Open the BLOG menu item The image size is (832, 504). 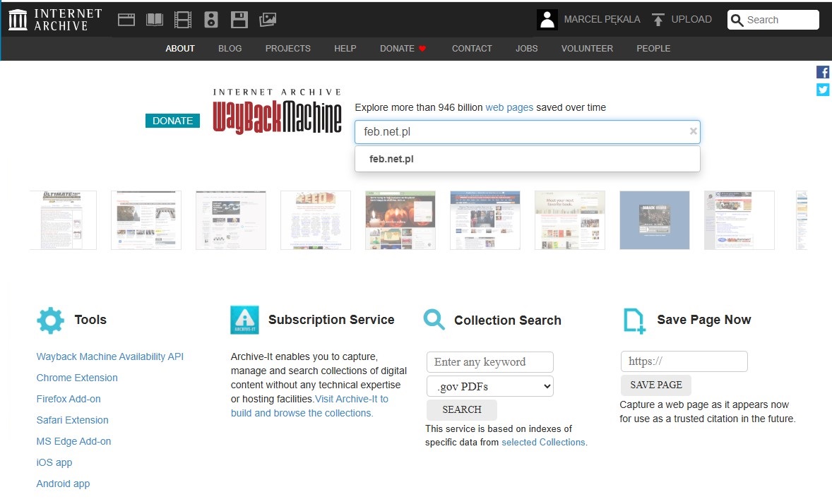(x=230, y=48)
